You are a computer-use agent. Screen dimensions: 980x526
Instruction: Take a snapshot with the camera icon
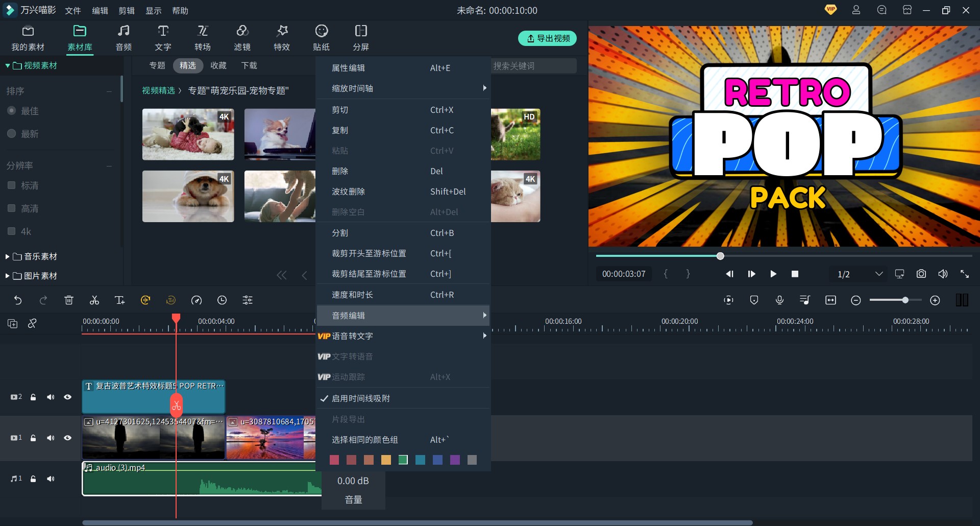click(921, 274)
